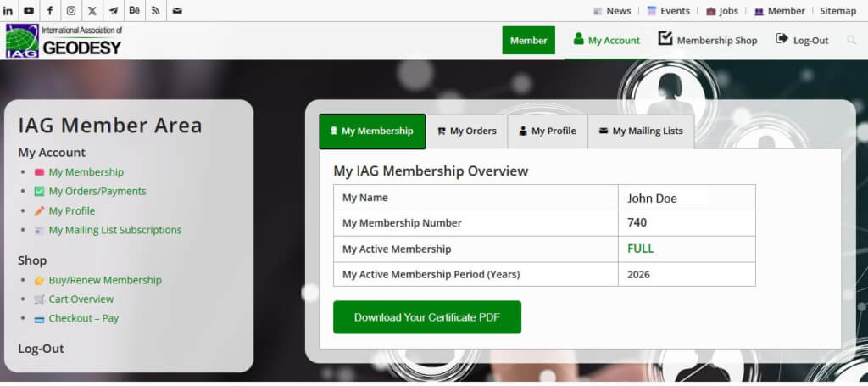This screenshot has width=868, height=386.
Task: Open Membership Shop in navigation
Action: pos(708,40)
